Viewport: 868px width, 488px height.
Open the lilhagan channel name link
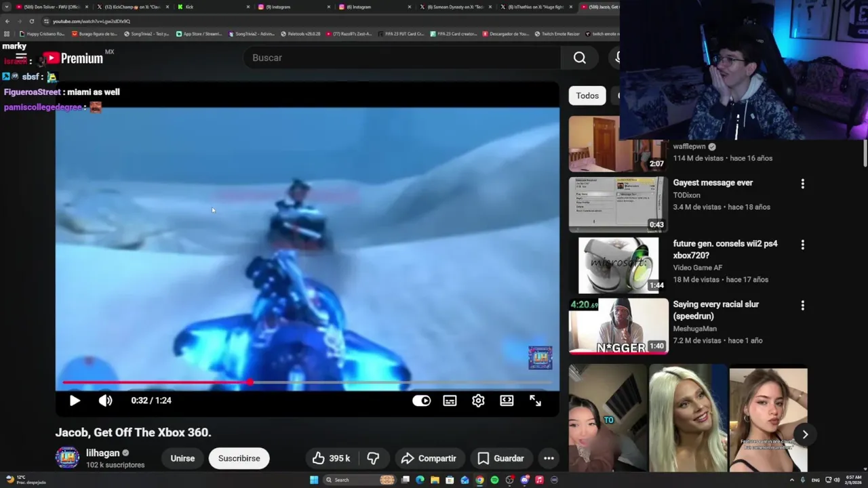pos(102,453)
